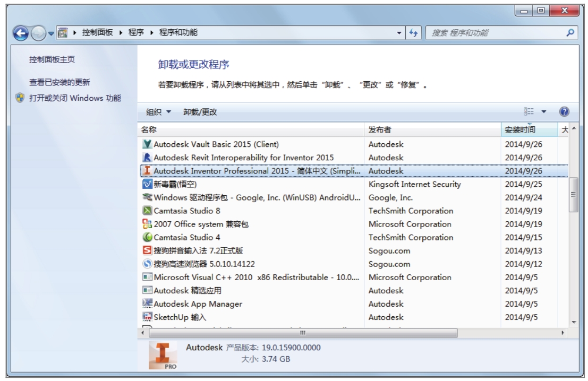Click the Camtasia Studio 8 icon
The image size is (588, 381).
(147, 211)
